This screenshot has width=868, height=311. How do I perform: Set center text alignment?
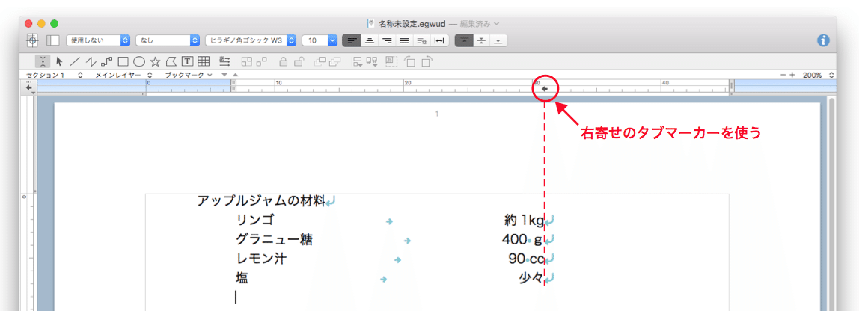(369, 40)
